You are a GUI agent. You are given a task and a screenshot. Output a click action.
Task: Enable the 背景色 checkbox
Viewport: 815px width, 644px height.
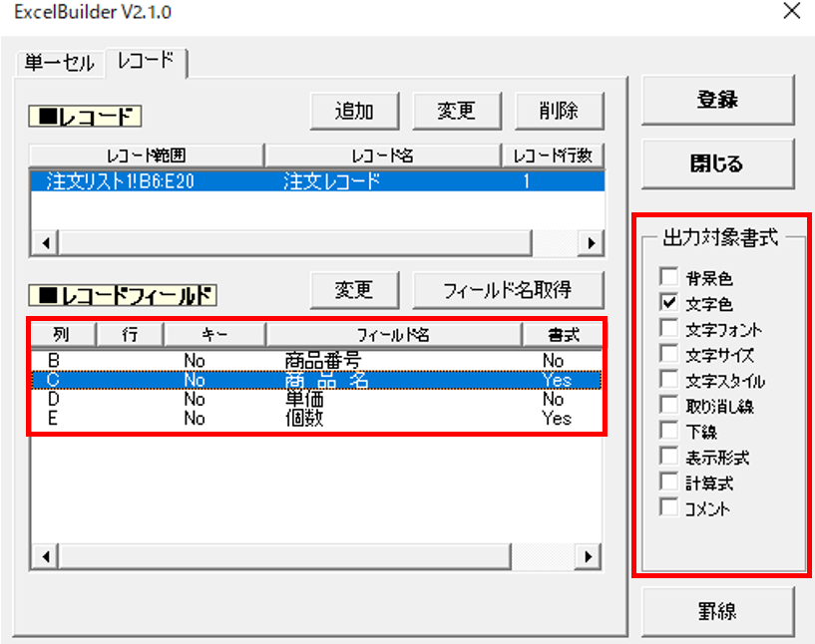(669, 277)
